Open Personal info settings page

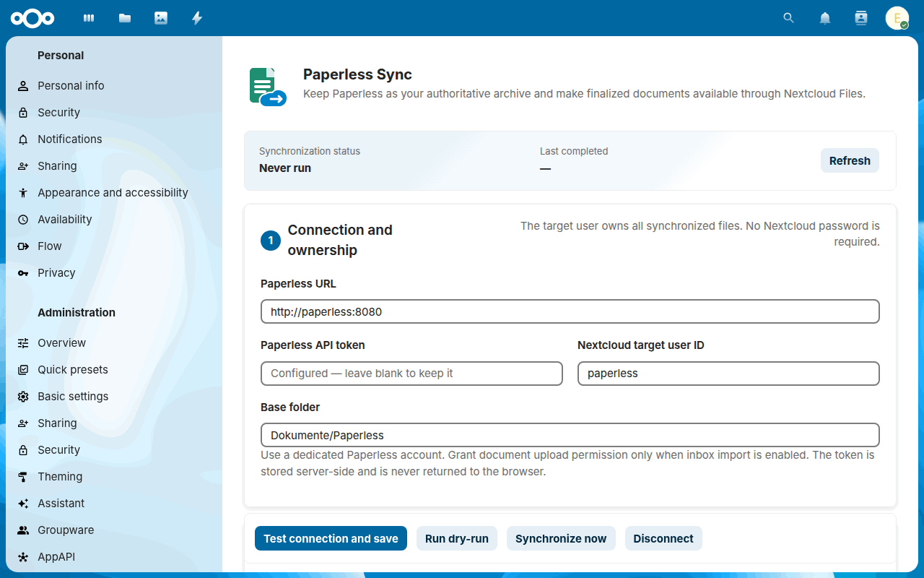[114, 86]
